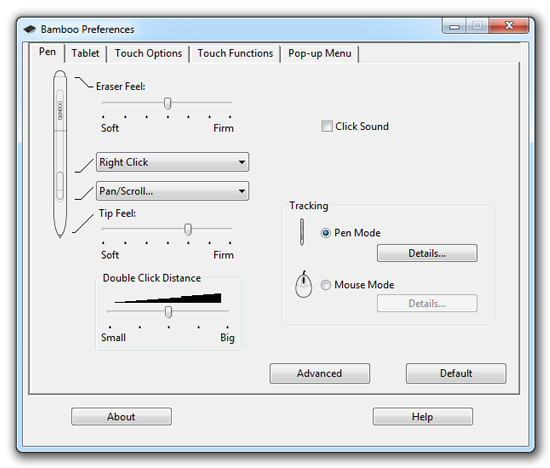This screenshot has height=468, width=550.
Task: Select the Pen Mode radio button
Action: click(326, 233)
